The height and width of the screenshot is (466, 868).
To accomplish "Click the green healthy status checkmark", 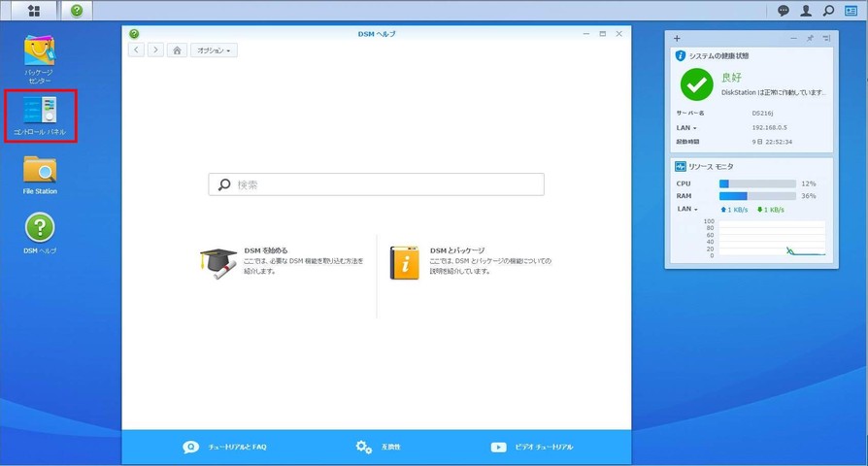I will tap(696, 84).
